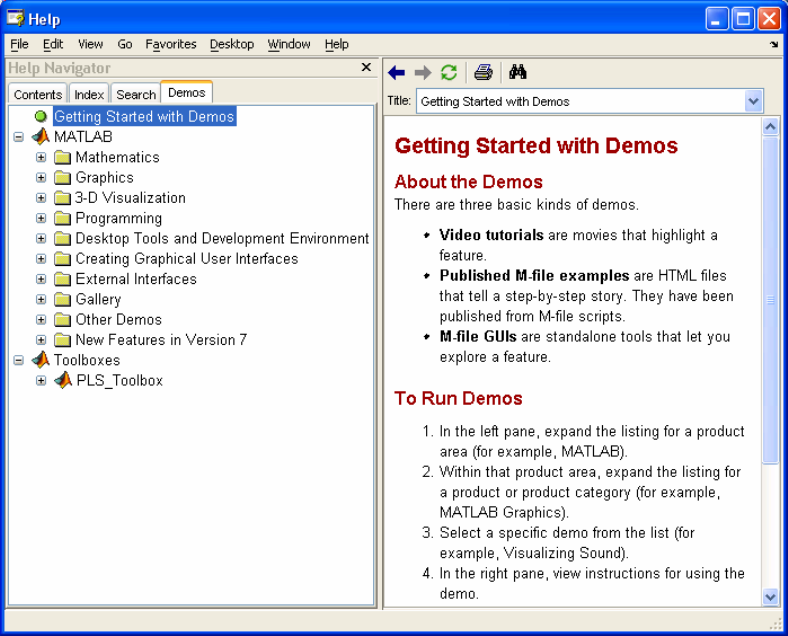Select the Gallery folder item

click(x=98, y=299)
